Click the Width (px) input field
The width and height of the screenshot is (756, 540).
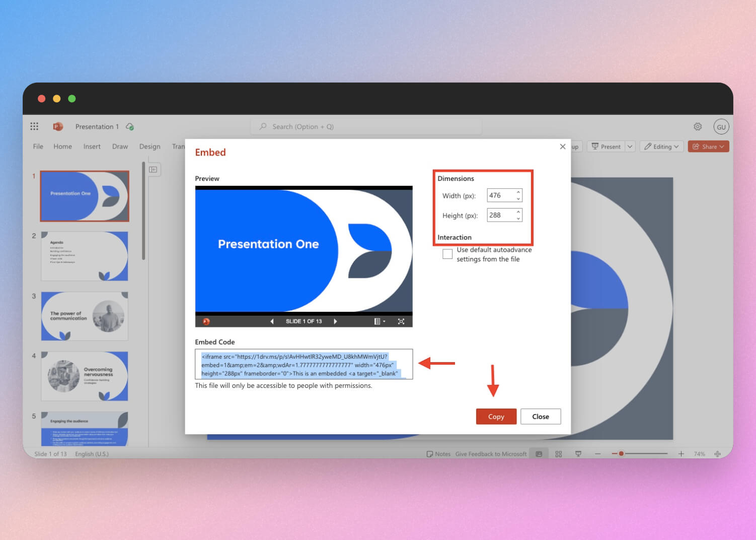tap(500, 195)
